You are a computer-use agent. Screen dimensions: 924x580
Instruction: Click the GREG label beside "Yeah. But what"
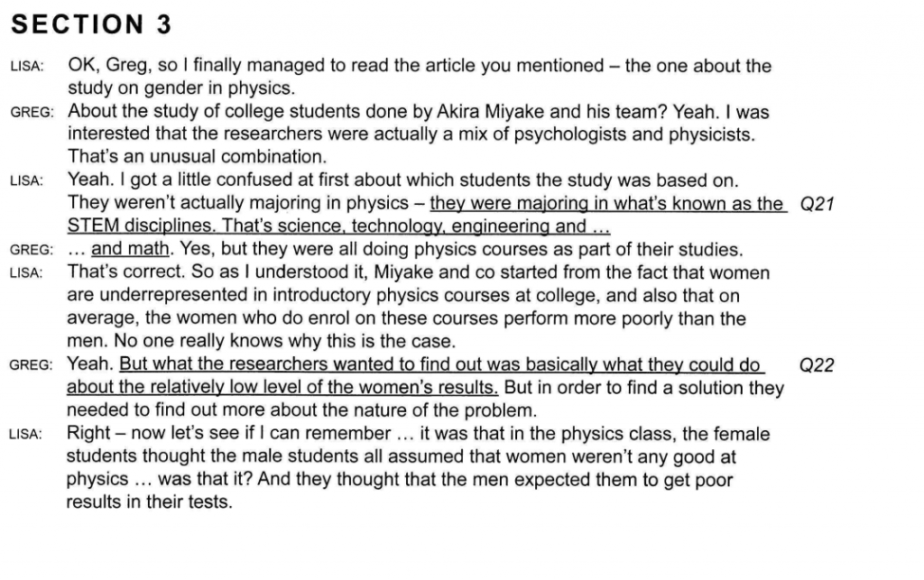click(x=32, y=365)
